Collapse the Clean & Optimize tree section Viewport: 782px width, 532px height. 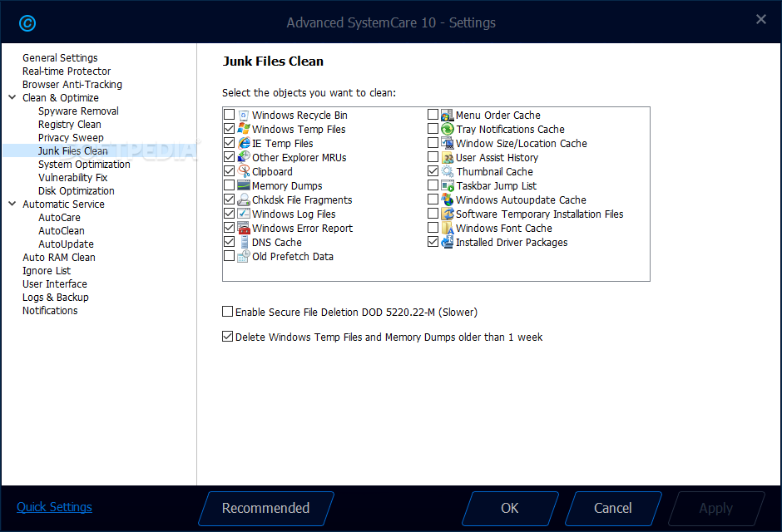tap(12, 97)
